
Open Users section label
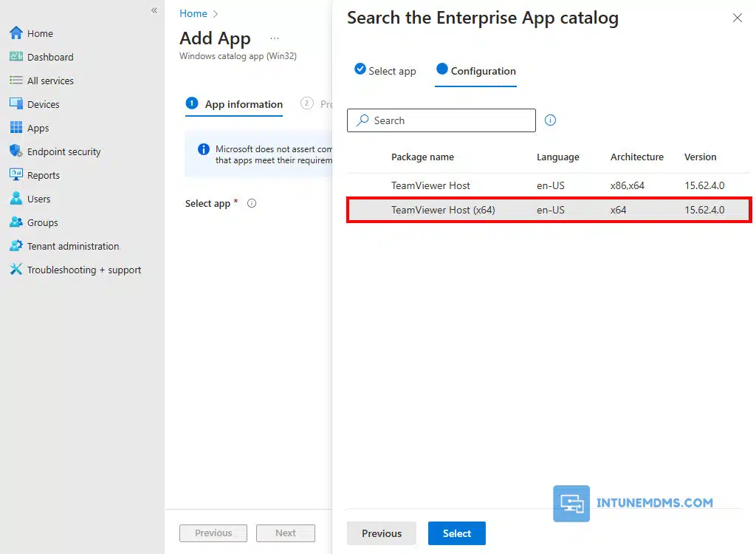point(38,199)
